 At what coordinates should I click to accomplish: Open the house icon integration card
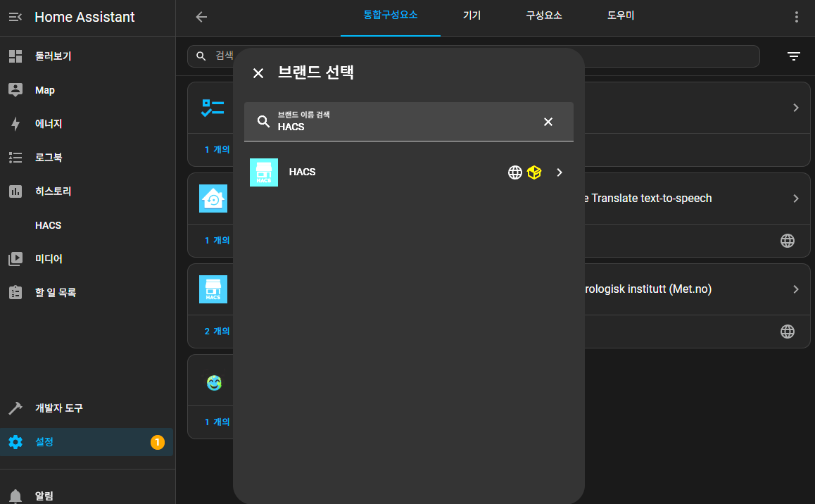pyautogui.click(x=213, y=199)
